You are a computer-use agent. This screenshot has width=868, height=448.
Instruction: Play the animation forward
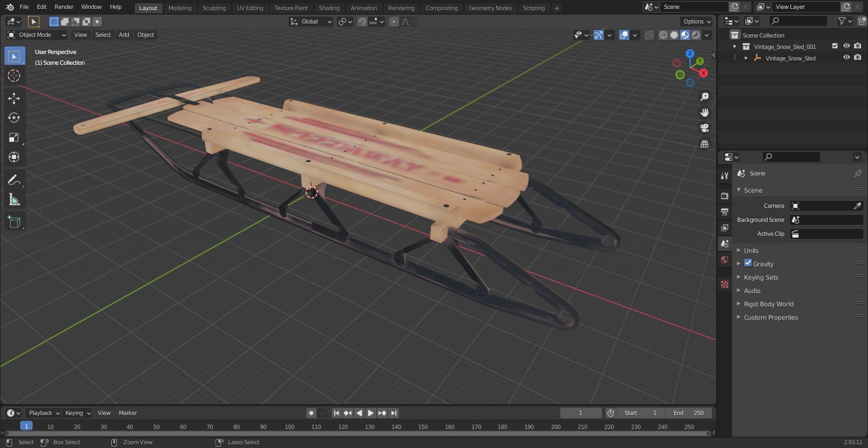pyautogui.click(x=371, y=413)
